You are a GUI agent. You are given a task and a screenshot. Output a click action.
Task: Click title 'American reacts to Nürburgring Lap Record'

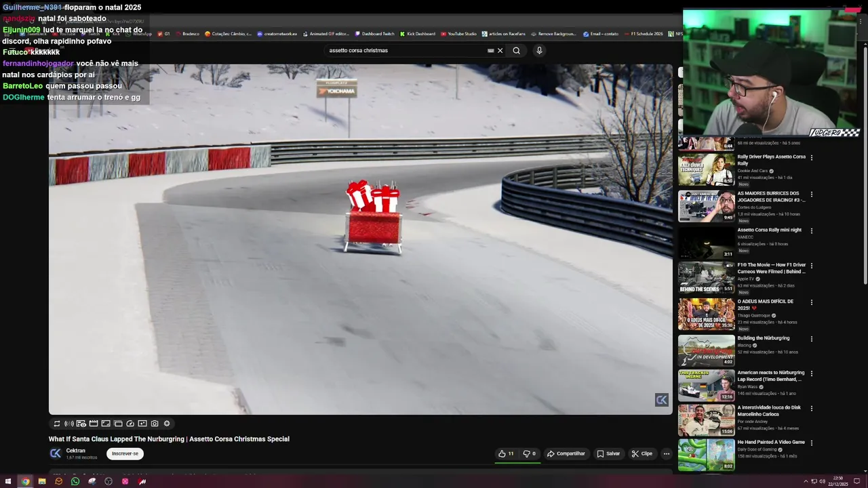tap(771, 376)
